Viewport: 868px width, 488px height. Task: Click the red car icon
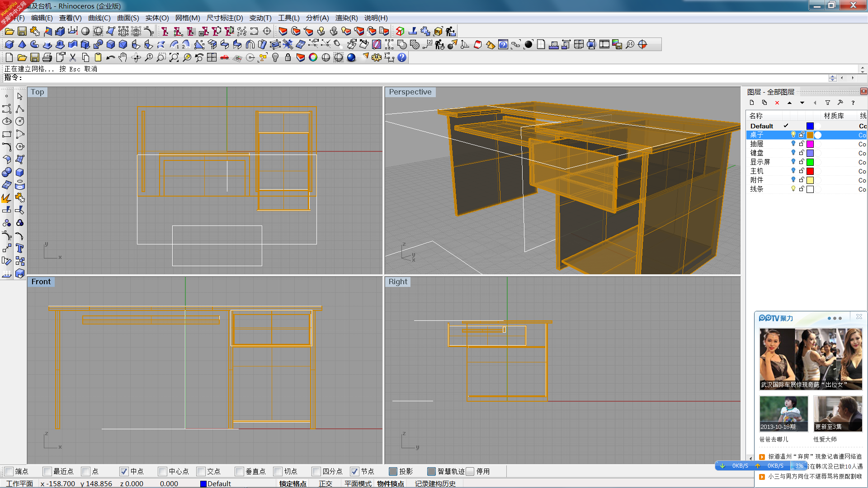pos(225,57)
